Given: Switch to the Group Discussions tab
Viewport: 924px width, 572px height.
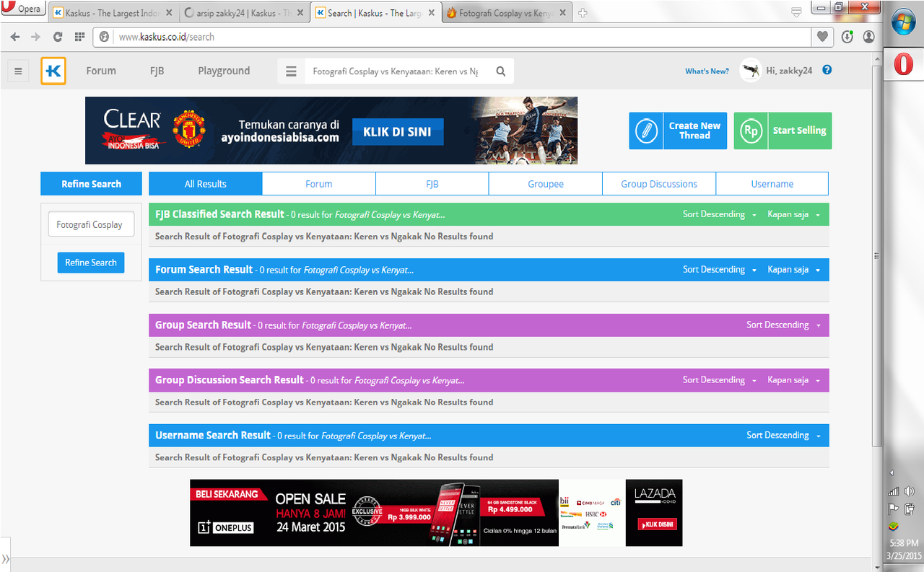Looking at the screenshot, I should (x=659, y=184).
